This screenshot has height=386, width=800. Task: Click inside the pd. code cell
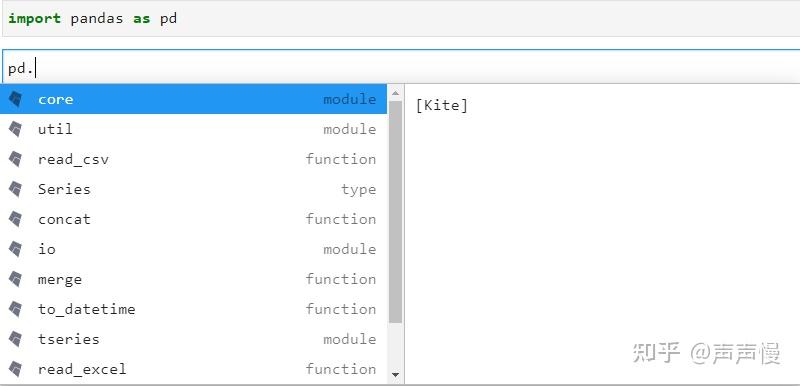click(x=401, y=67)
